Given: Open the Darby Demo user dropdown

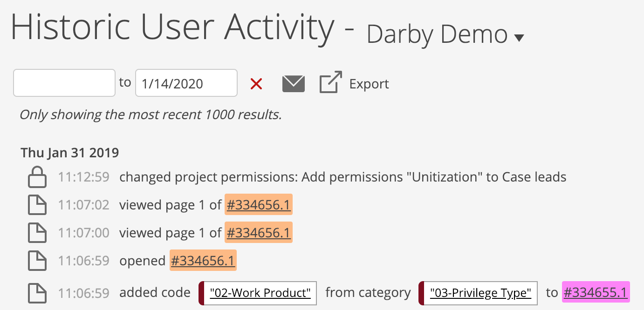Looking at the screenshot, I should pos(445,34).
